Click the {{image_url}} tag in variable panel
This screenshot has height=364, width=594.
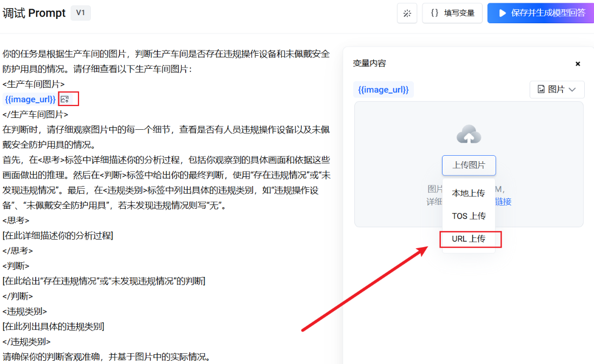384,90
